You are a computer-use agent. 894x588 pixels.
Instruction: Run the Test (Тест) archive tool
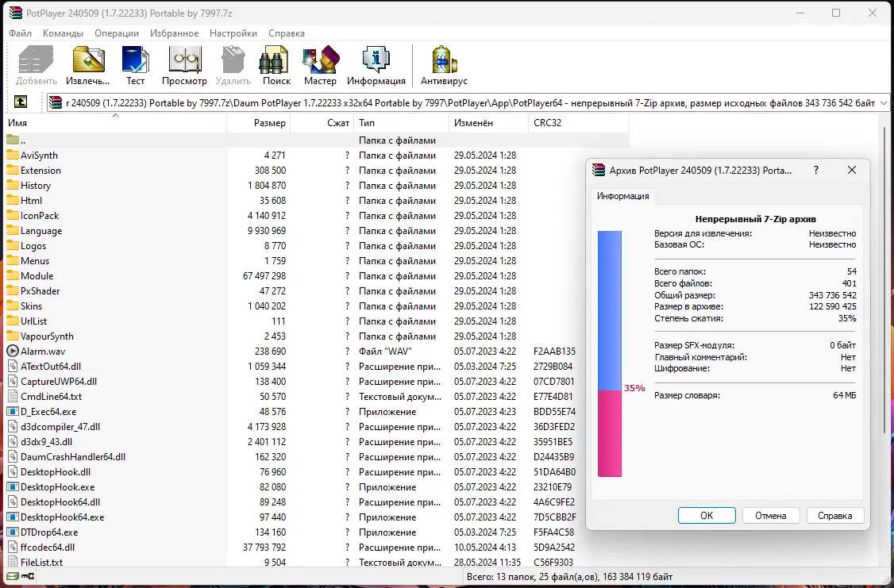(x=135, y=66)
